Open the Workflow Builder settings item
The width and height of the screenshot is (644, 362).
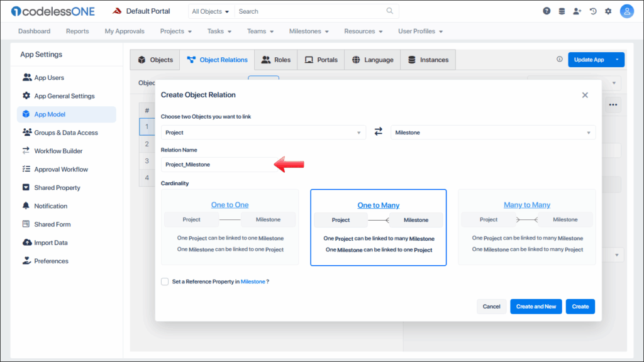58,151
